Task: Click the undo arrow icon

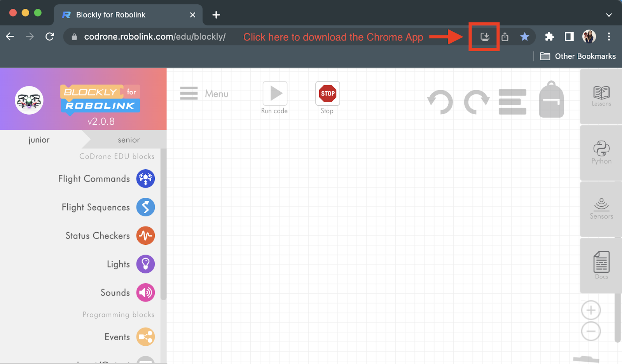Action: point(440,102)
